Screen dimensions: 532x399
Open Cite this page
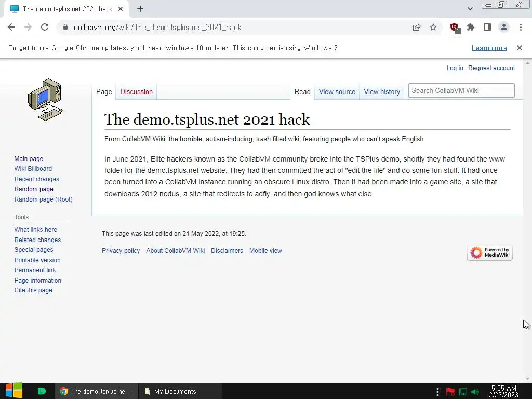point(33,290)
